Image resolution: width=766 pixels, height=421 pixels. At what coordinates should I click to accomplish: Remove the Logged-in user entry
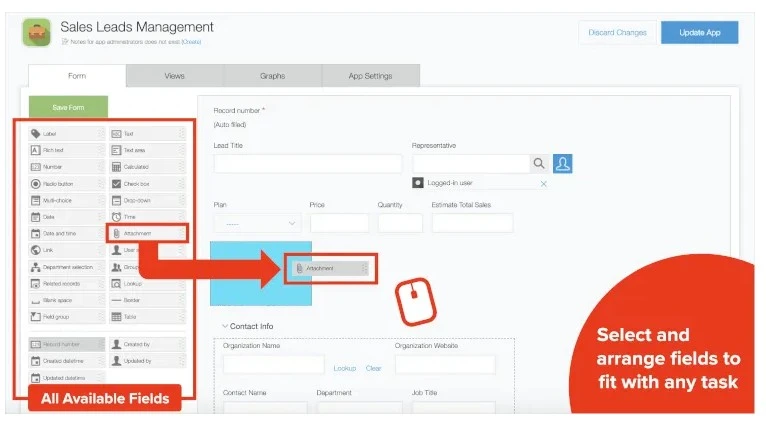click(x=543, y=184)
